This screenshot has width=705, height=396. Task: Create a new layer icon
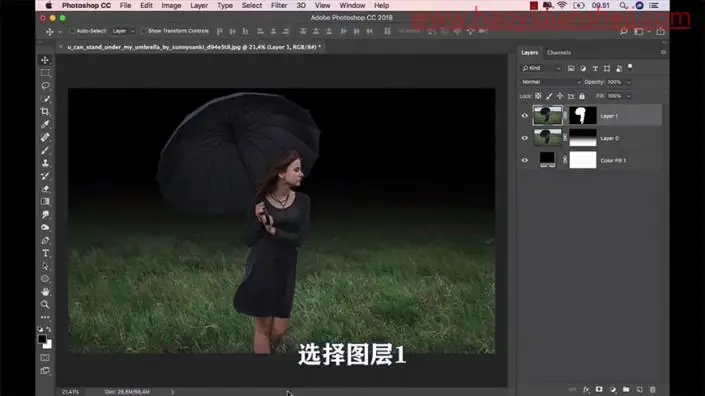click(x=639, y=389)
